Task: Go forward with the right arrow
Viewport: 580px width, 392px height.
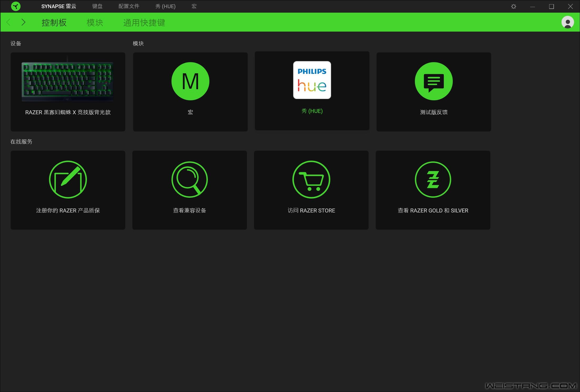Action: point(23,22)
